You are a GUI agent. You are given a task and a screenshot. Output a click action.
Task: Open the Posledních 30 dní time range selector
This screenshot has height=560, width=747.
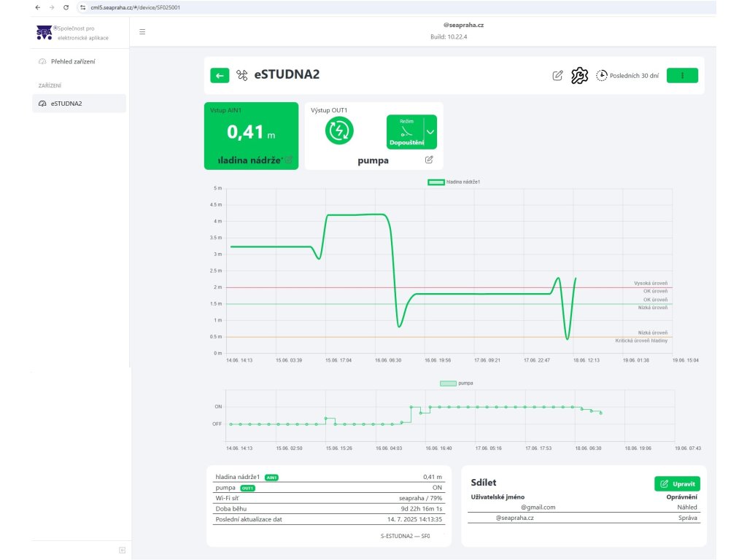click(627, 75)
